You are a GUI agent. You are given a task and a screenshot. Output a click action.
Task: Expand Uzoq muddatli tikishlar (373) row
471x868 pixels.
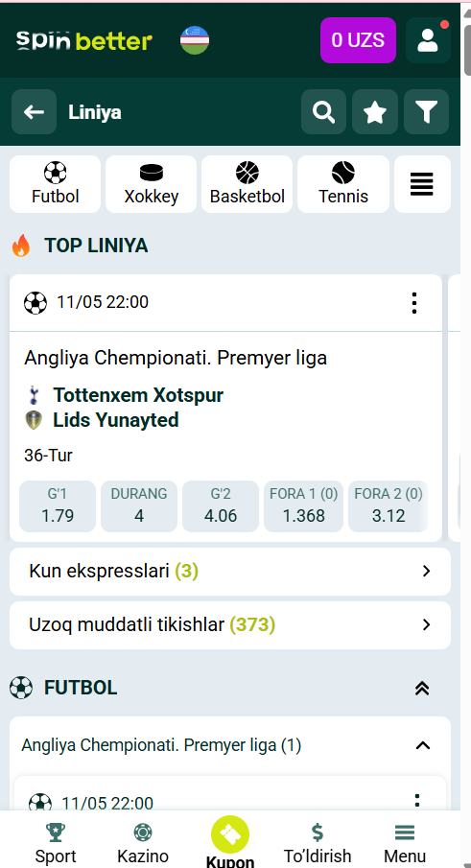(x=230, y=625)
